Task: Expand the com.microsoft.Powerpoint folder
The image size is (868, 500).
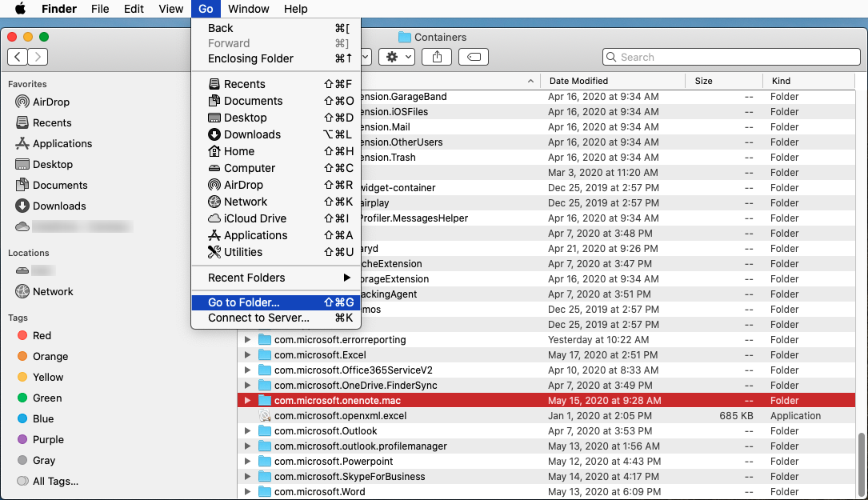Action: [247, 462]
